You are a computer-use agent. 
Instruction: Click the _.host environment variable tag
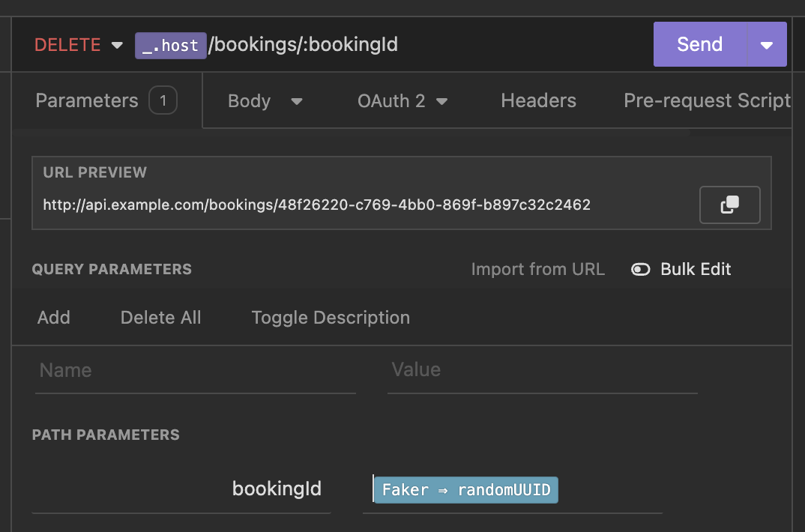pos(170,45)
